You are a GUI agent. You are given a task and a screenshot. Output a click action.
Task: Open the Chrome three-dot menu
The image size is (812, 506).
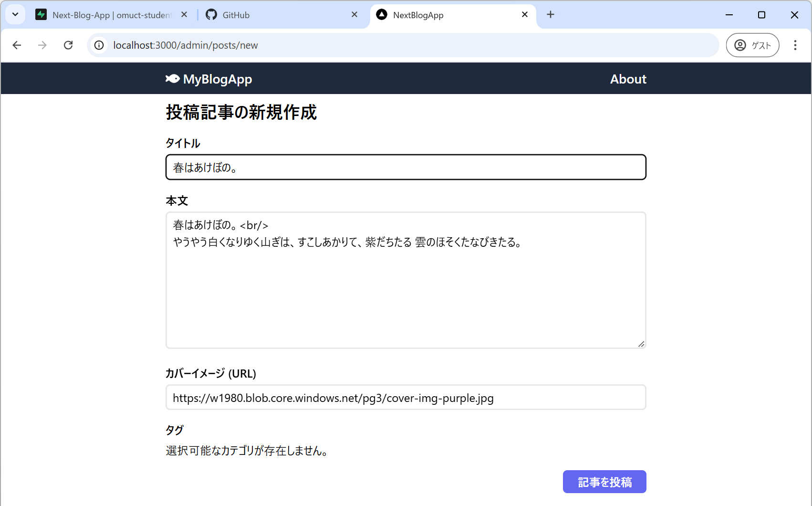click(795, 45)
